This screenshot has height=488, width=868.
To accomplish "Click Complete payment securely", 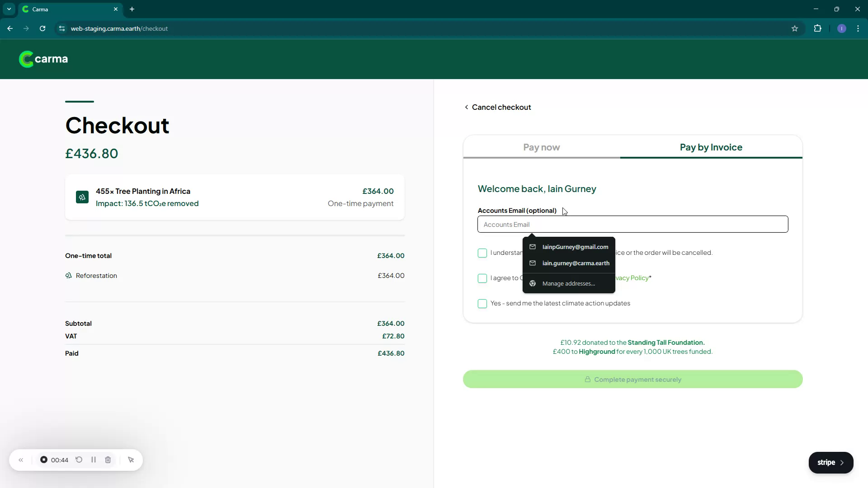I will pos(632,379).
